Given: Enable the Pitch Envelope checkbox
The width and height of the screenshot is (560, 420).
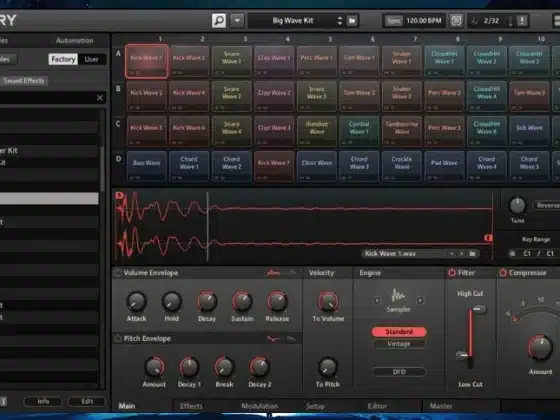Looking at the screenshot, I should point(118,339).
